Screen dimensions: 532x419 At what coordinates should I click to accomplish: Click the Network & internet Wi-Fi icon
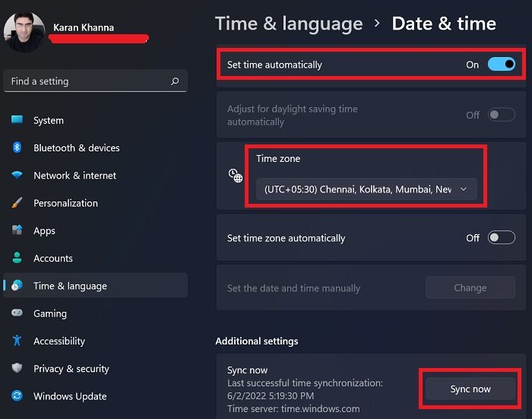click(17, 176)
